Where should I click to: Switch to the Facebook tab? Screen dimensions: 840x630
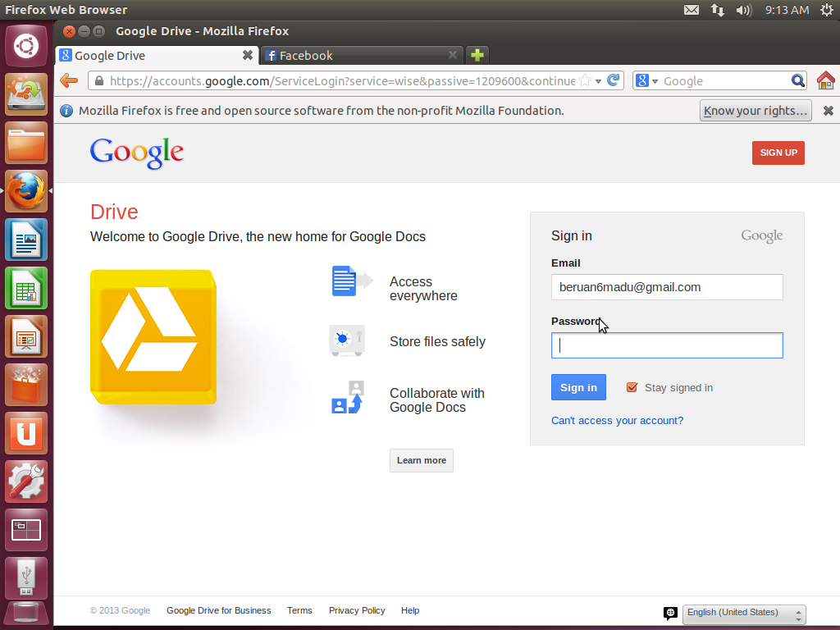tap(362, 56)
